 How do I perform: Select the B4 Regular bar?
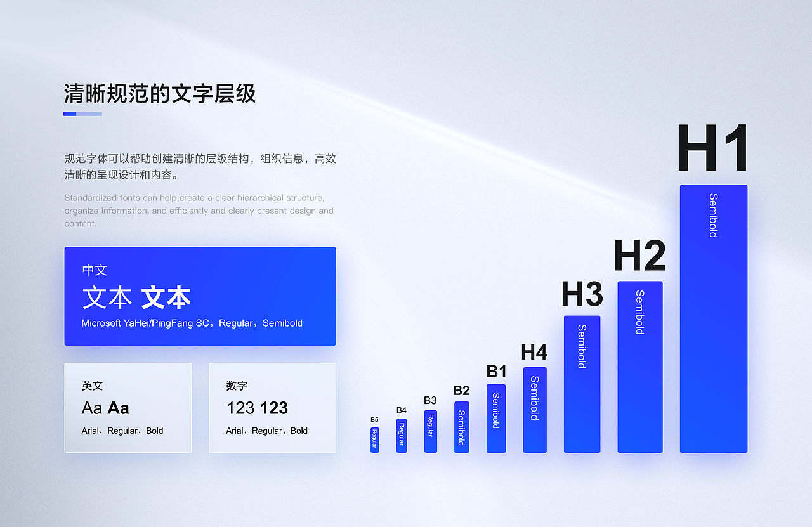[x=401, y=436]
